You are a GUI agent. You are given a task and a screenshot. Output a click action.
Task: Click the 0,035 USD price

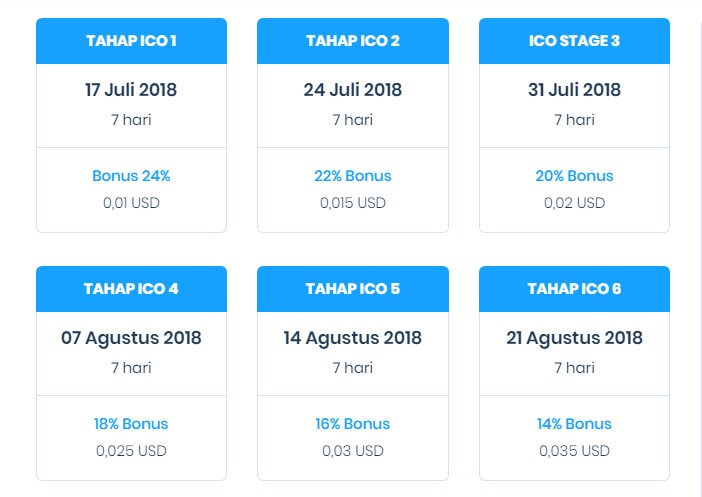click(574, 451)
